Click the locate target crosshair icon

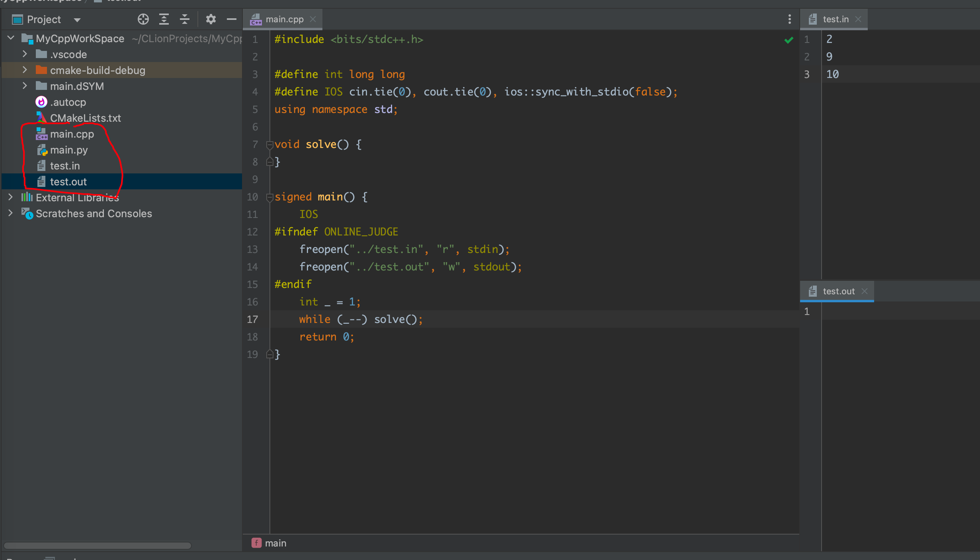pyautogui.click(x=143, y=19)
